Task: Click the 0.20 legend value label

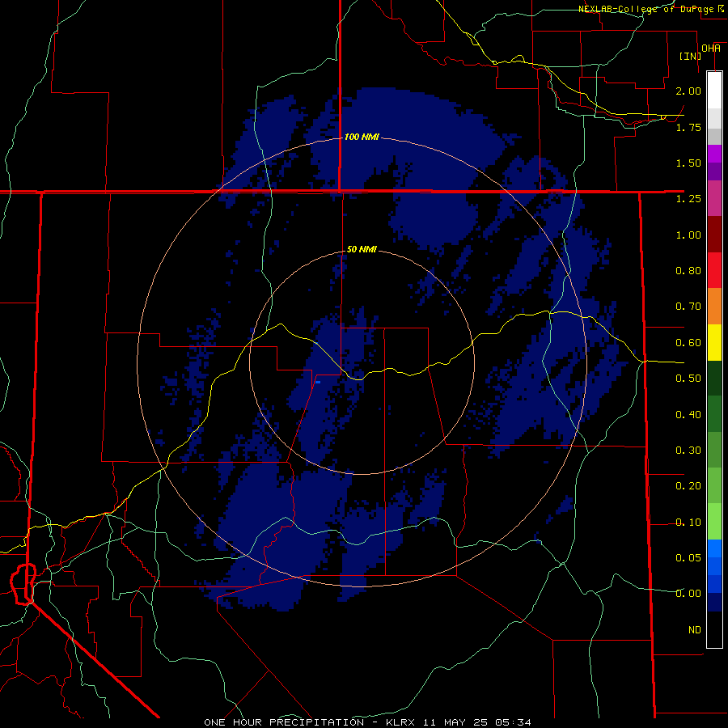Action: coord(688,486)
